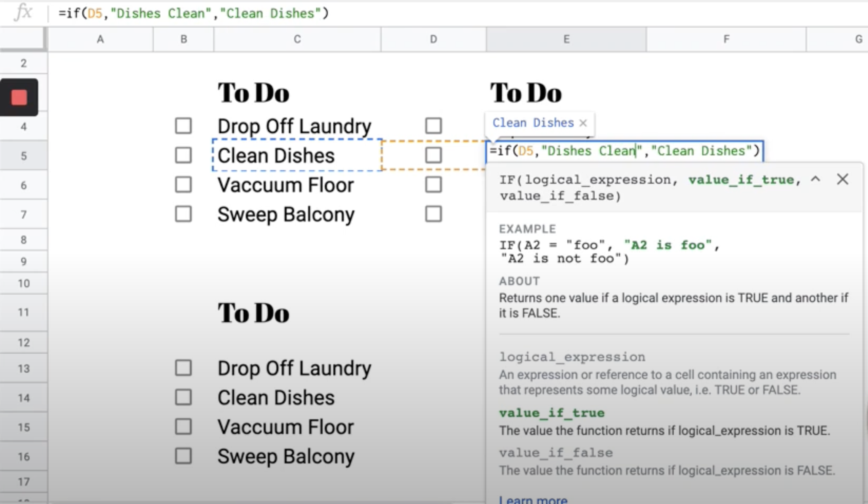
Task: Click inside the formula bar text
Action: click(193, 14)
